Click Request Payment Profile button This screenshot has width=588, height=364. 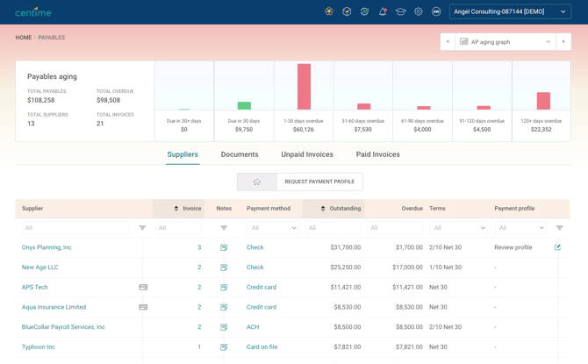click(x=319, y=182)
